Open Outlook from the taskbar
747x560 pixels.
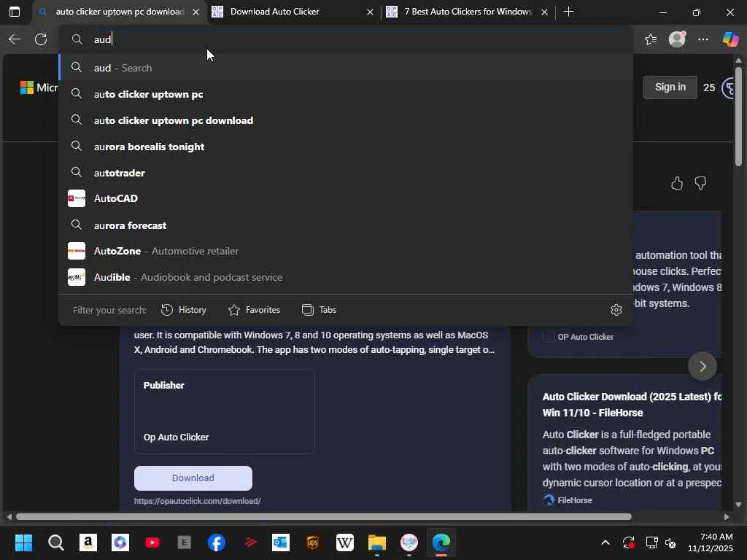click(x=281, y=542)
